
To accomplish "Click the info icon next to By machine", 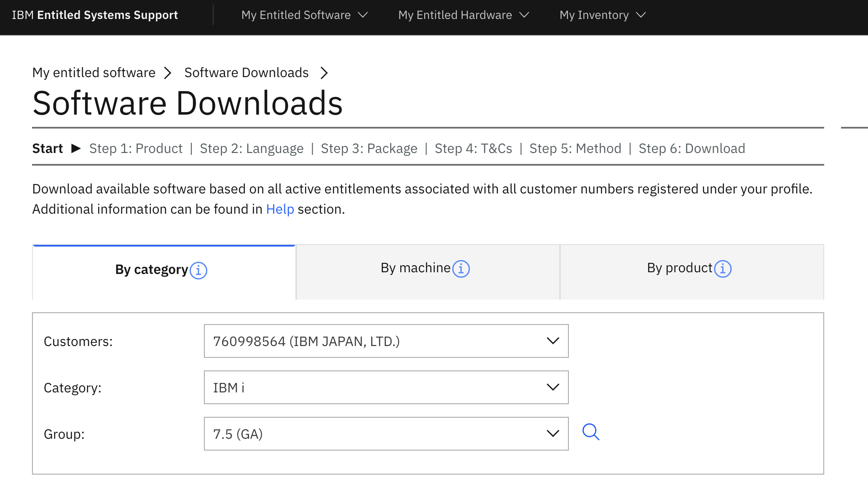I will point(461,268).
